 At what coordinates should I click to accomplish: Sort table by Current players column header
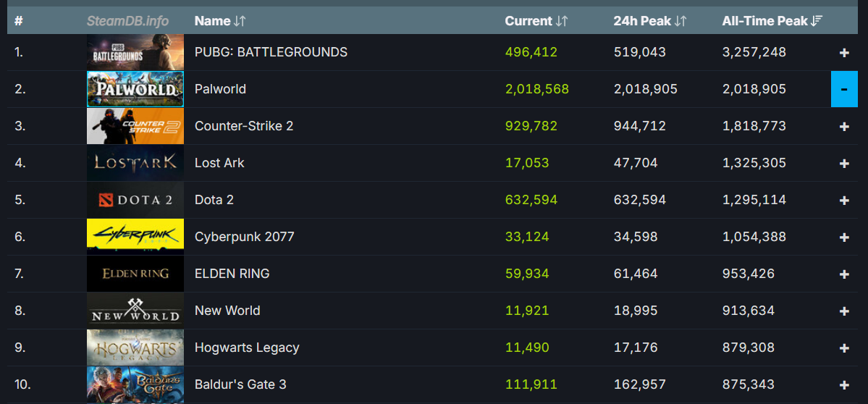[x=536, y=21]
